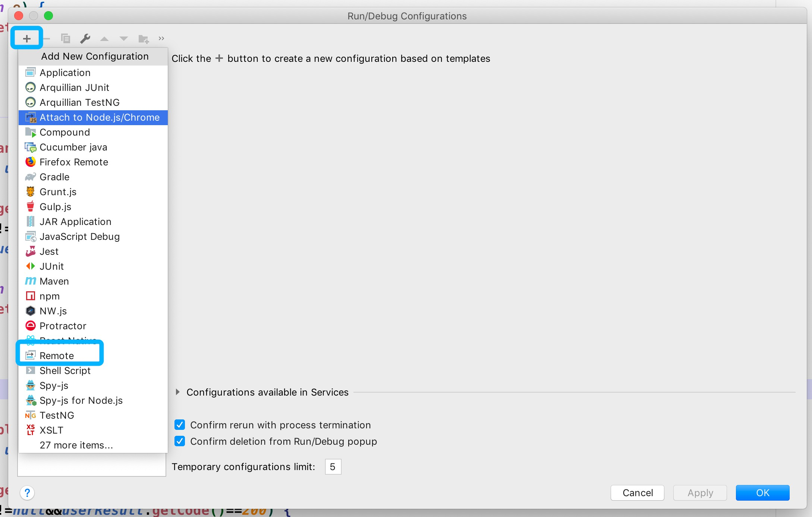The height and width of the screenshot is (517, 812).
Task: Toggle Confirm deletion from Run/Debug popup
Action: pyautogui.click(x=180, y=441)
